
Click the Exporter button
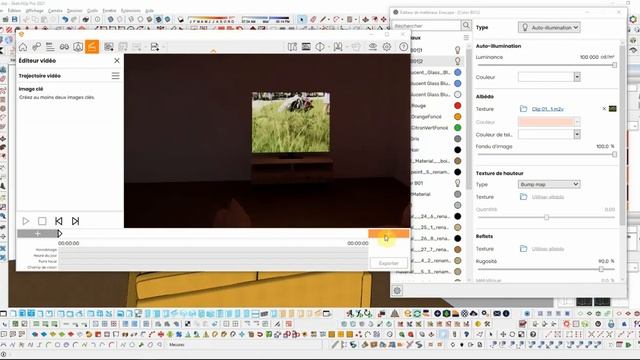pyautogui.click(x=389, y=263)
